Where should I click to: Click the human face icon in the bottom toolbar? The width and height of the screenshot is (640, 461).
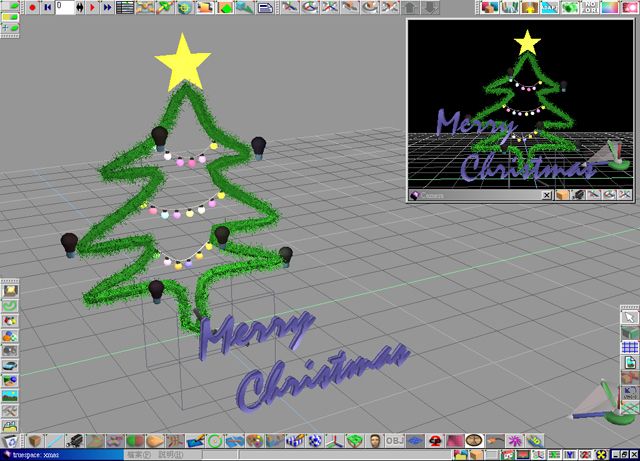coord(374,441)
